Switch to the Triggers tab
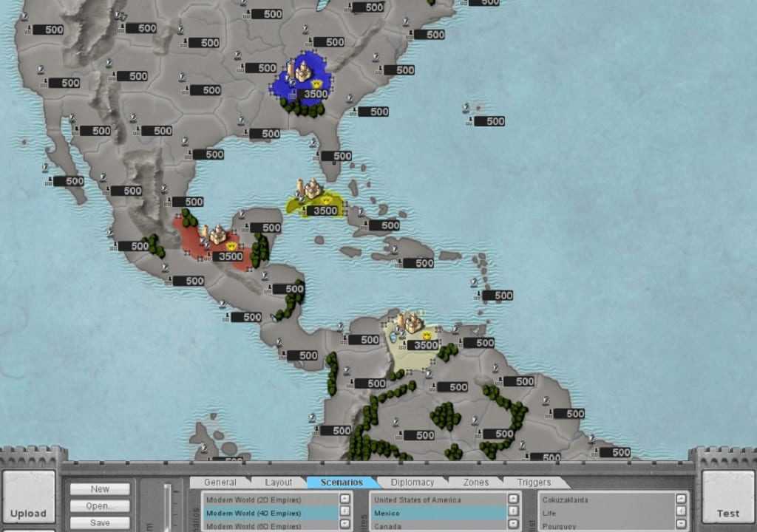Image resolution: width=757 pixels, height=532 pixels. 534,482
